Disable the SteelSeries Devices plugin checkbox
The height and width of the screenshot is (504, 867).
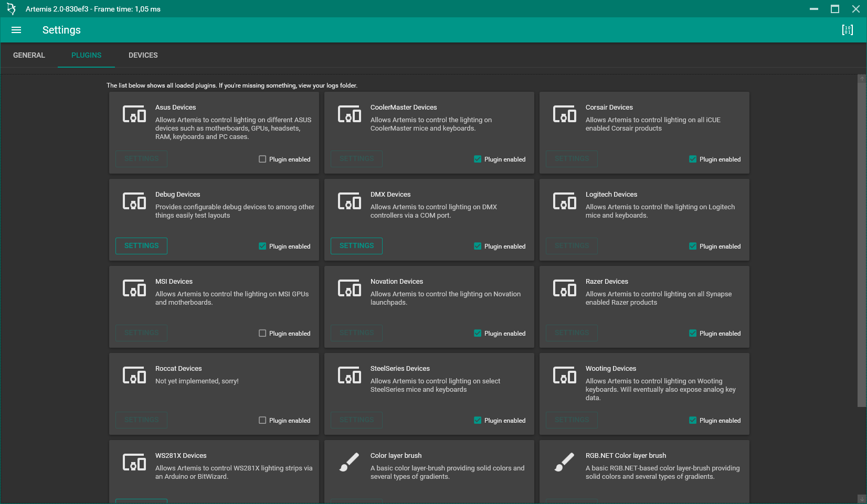(478, 420)
